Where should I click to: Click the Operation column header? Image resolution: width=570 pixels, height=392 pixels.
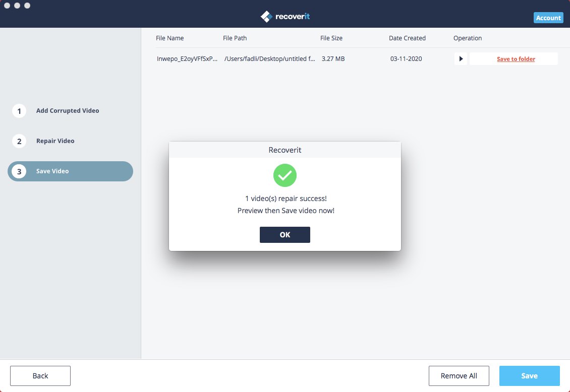point(468,38)
